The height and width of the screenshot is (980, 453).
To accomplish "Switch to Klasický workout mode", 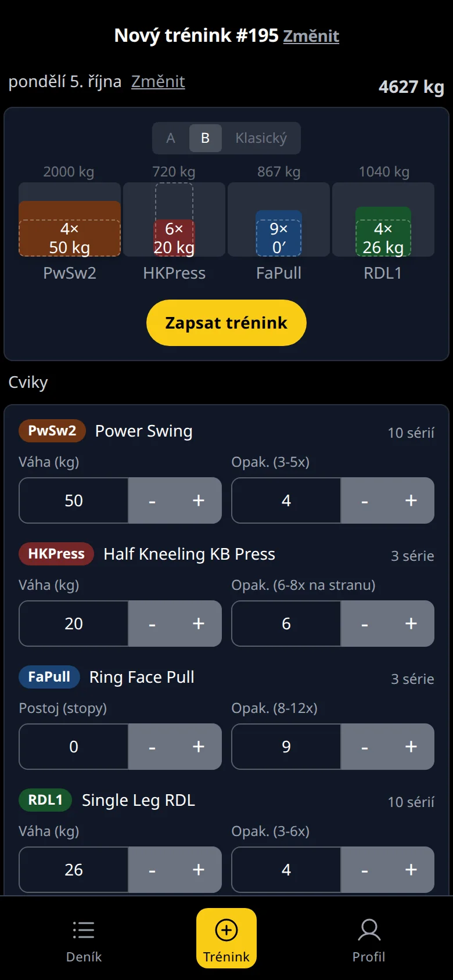I will [261, 138].
